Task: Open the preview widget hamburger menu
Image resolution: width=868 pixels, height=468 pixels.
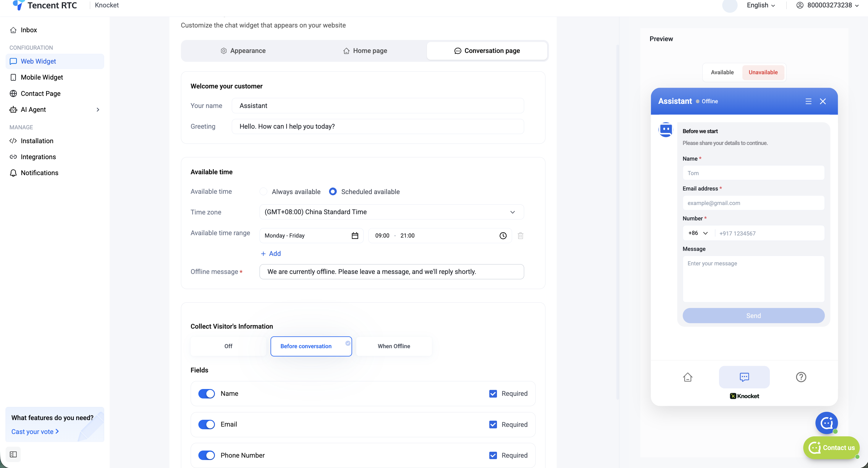Action: [808, 101]
